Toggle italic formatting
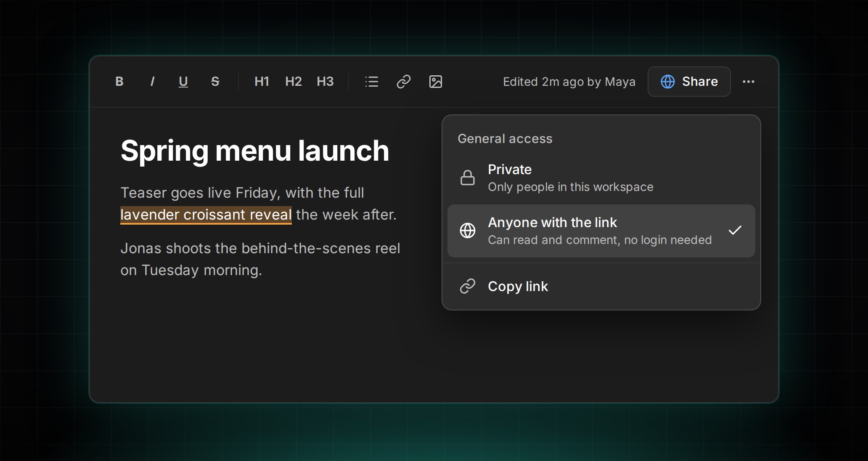Viewport: 868px width, 461px height. point(152,82)
